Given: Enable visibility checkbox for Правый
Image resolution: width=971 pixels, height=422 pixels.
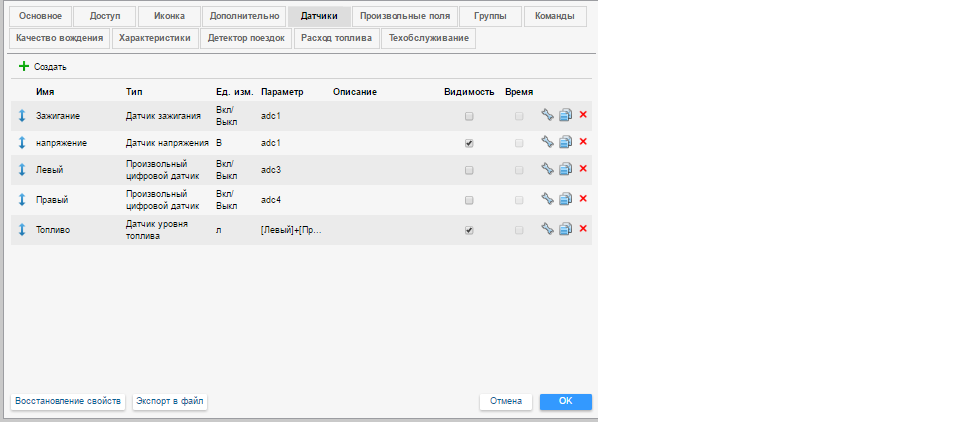Looking at the screenshot, I should pyautogui.click(x=469, y=200).
